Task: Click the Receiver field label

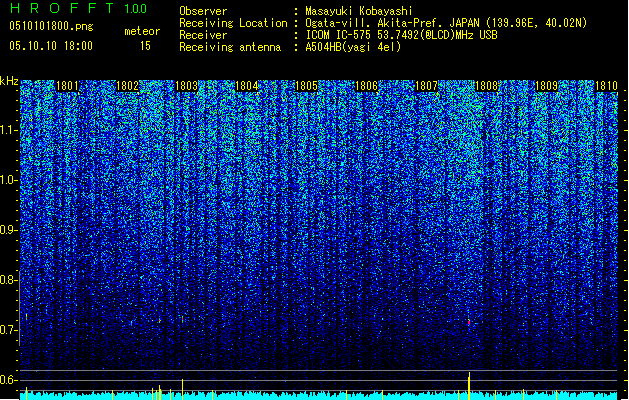Action: [x=203, y=35]
